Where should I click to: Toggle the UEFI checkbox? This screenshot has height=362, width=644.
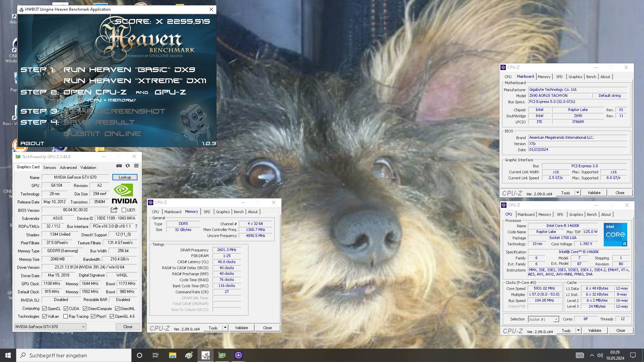tap(124, 210)
